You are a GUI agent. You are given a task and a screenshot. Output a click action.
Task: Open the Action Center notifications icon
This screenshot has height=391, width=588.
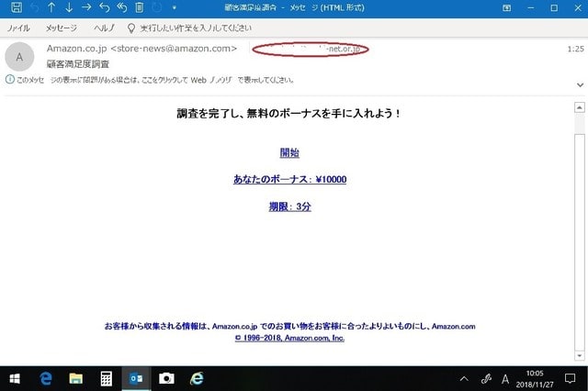[570, 379]
